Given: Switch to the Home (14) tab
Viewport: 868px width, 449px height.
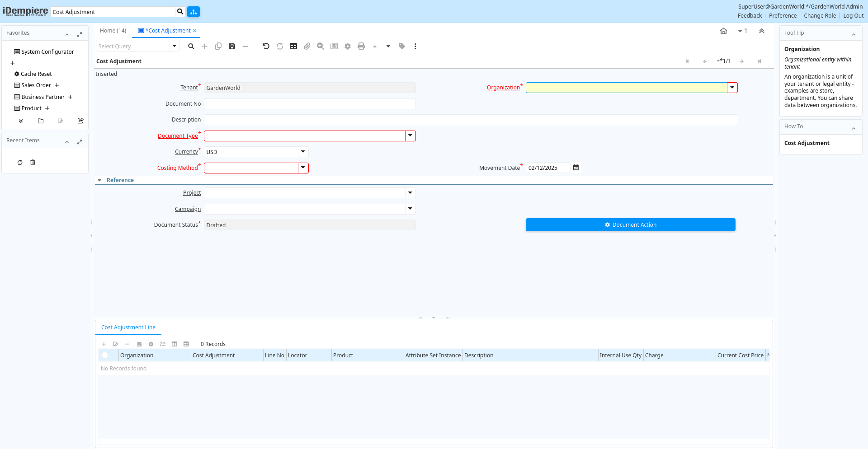Looking at the screenshot, I should click(x=113, y=31).
